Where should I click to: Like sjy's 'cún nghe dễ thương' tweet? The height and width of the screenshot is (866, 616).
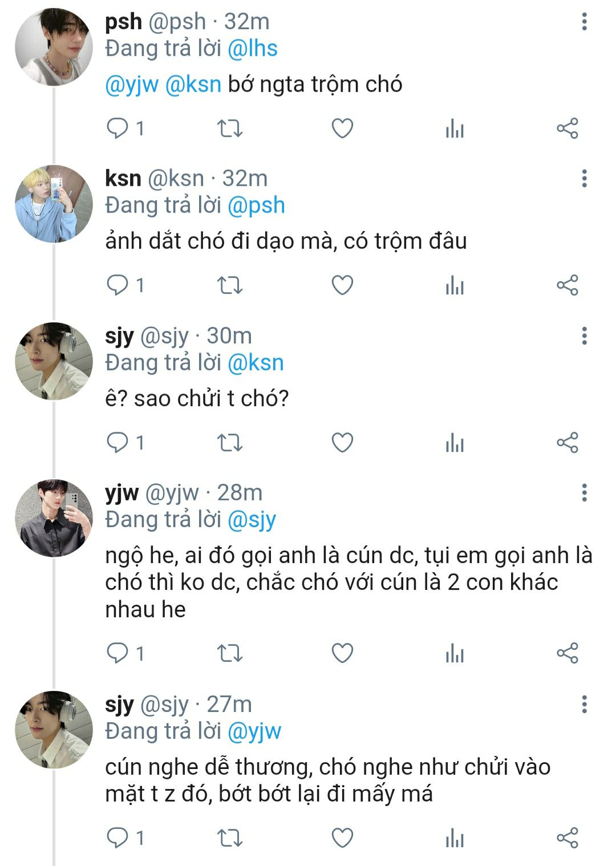click(342, 838)
